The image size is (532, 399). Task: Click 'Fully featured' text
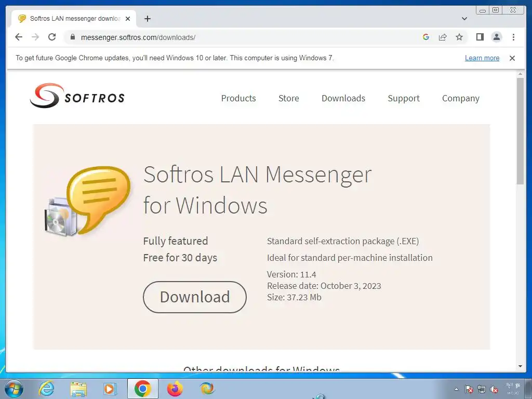tap(176, 241)
